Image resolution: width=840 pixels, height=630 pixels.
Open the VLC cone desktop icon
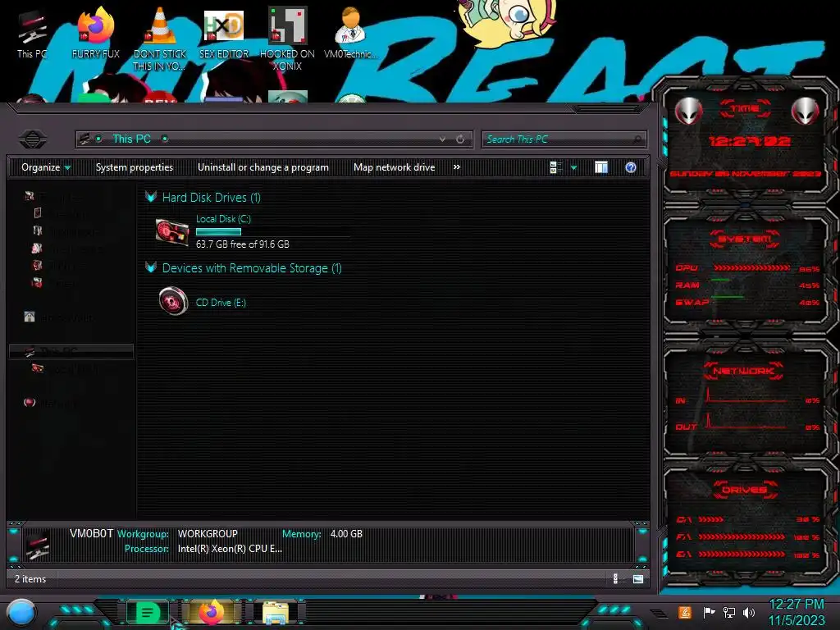pyautogui.click(x=160, y=39)
